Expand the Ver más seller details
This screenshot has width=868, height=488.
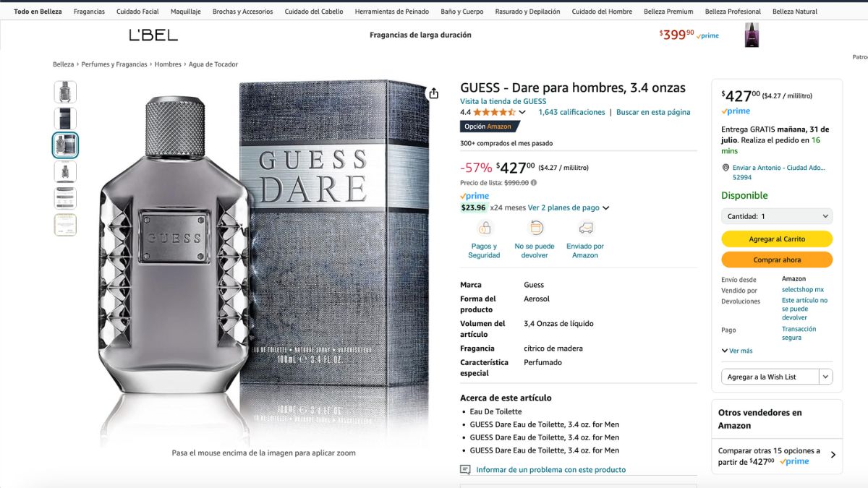click(737, 351)
